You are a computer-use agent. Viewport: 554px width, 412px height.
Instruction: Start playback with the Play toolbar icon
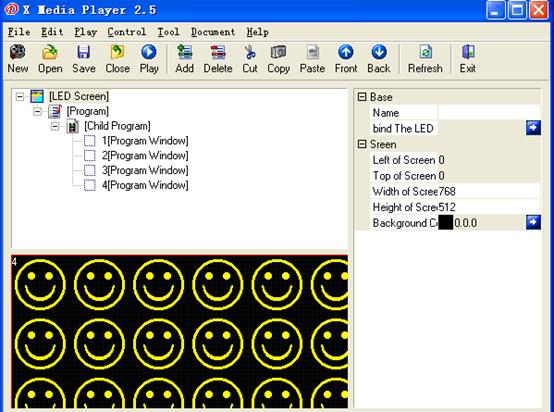click(149, 52)
